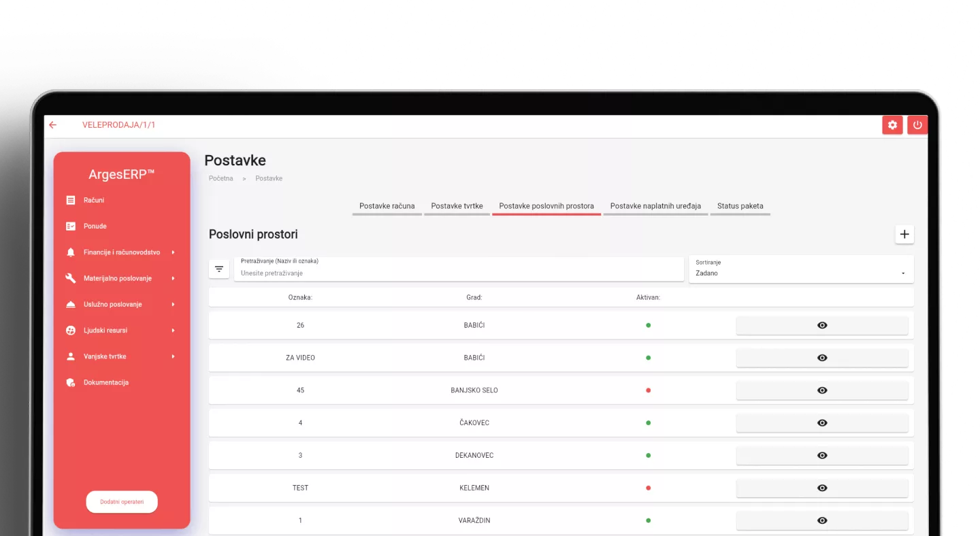Switch to Postavke računa tab
The width and height of the screenshot is (980, 536).
point(387,206)
